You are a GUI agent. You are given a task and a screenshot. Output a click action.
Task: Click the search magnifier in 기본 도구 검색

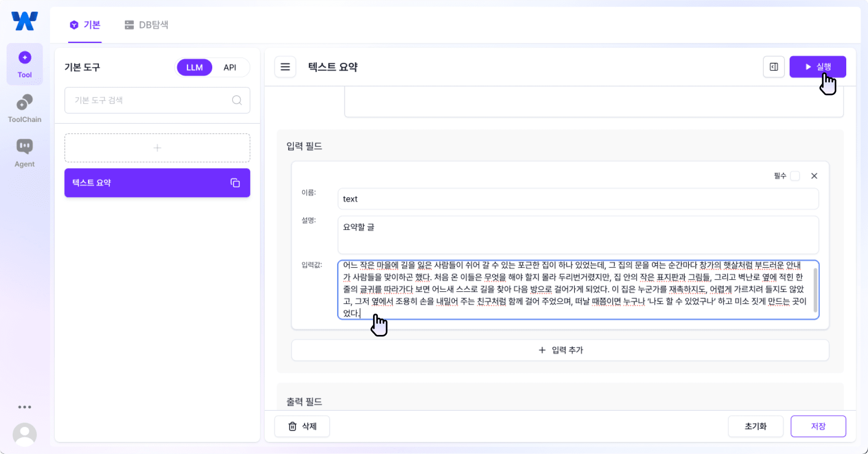tap(237, 100)
